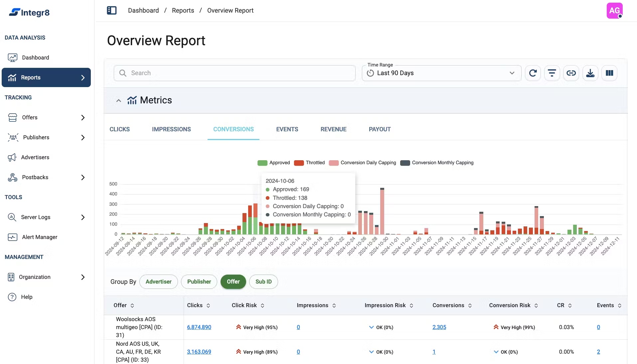The width and height of the screenshot is (637, 364).
Task: Open Alert Manager from the sidebar
Action: click(x=40, y=237)
